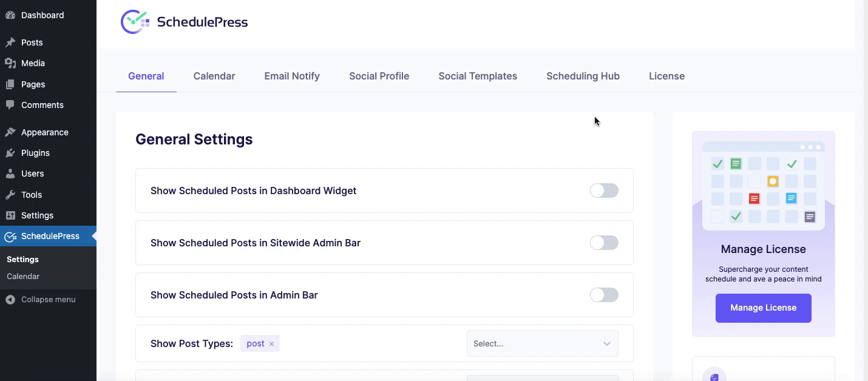Open Media in the sidebar

pos(48,63)
